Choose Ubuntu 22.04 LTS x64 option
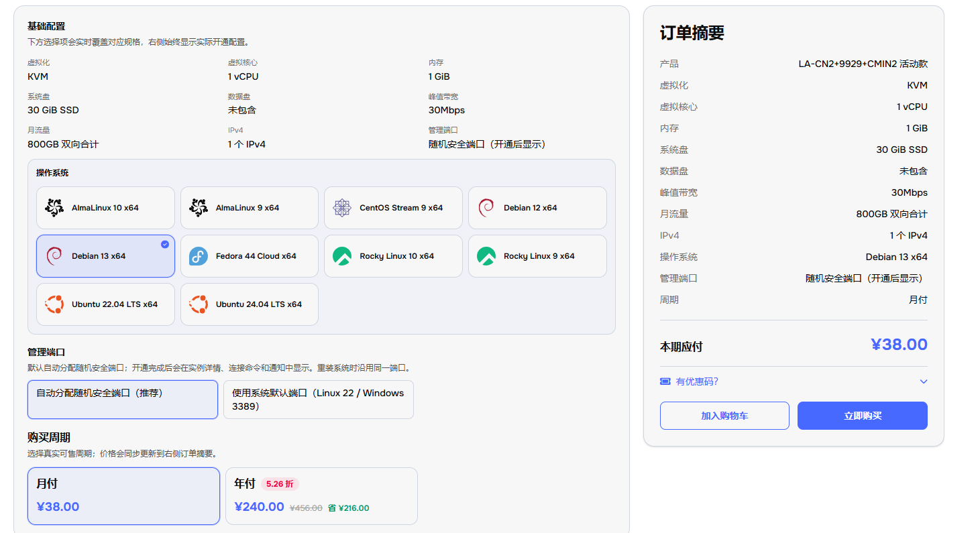 106,304
